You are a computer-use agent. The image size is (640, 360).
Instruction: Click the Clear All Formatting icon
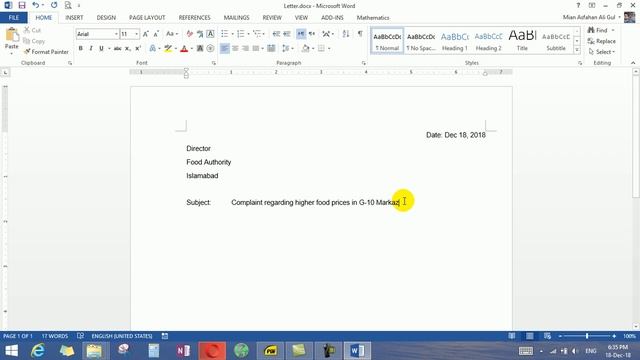click(x=189, y=34)
